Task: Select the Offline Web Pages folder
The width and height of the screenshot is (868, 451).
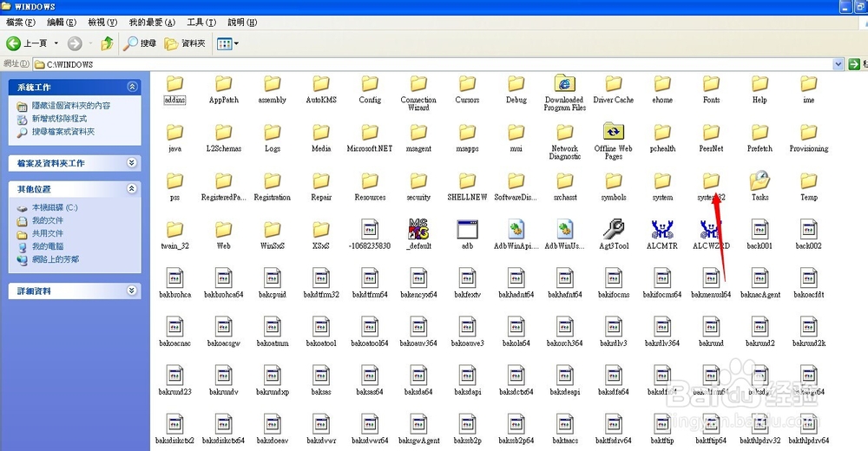Action: 614,141
